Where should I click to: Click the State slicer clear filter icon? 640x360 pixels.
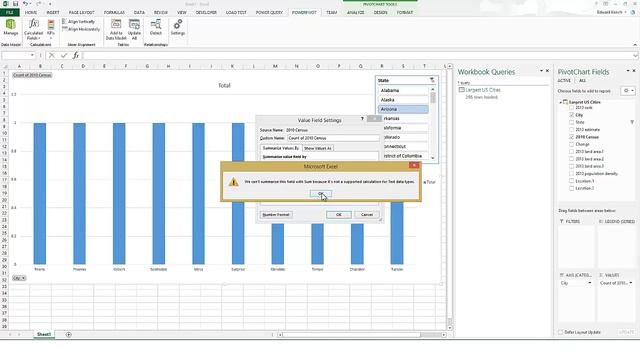[x=432, y=80]
